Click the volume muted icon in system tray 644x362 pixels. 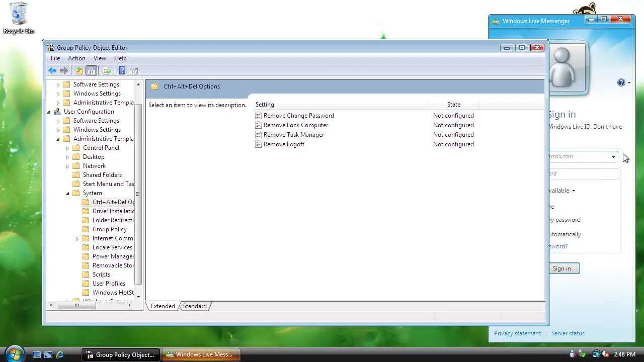pos(606,354)
